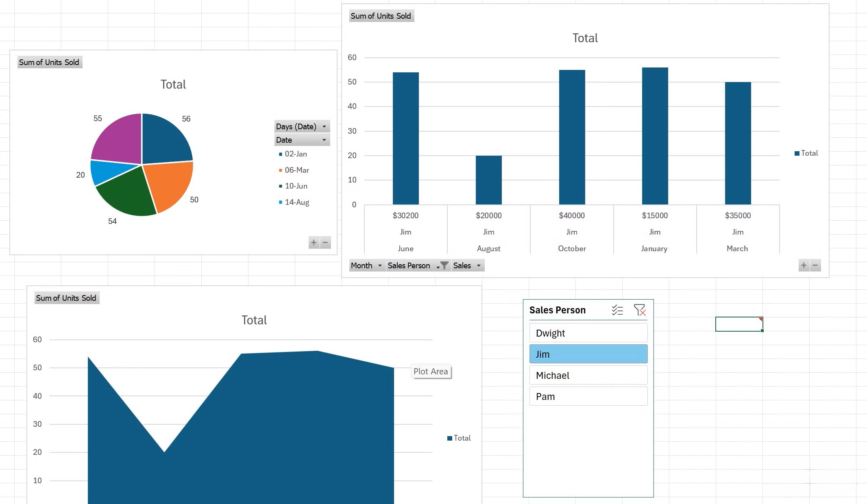
Task: Click the filter icon on Sales Person field button
Action: click(x=444, y=265)
